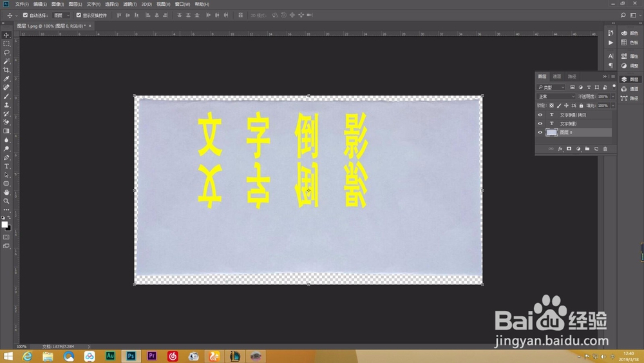Open the opacity slider dropdown arrow

click(613, 97)
